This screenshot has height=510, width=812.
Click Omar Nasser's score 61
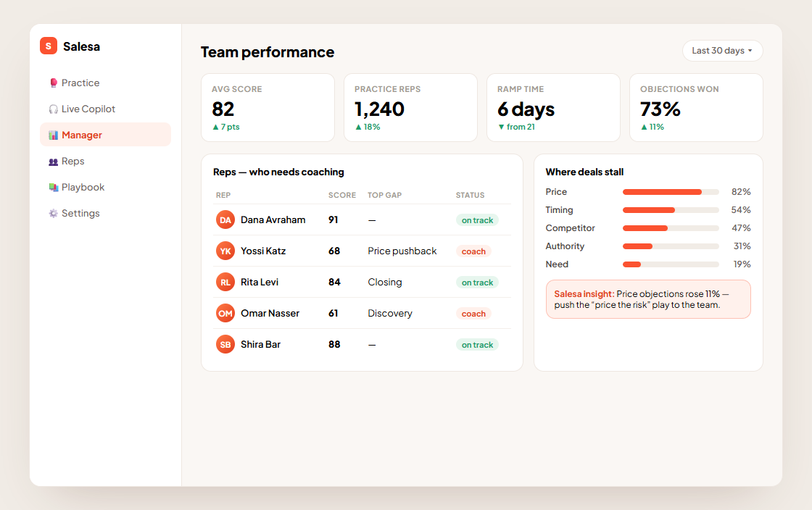point(333,313)
